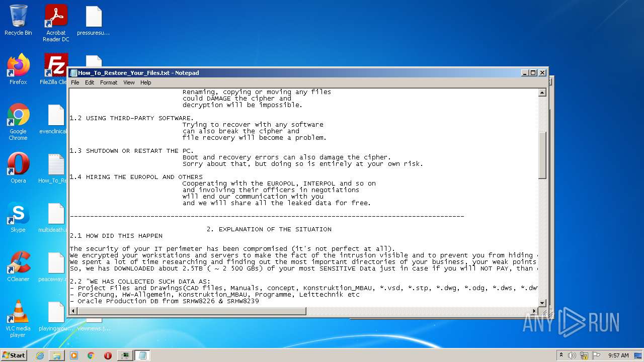Click Opera icon in taskbar
The height and width of the screenshot is (362, 644).
[108, 355]
